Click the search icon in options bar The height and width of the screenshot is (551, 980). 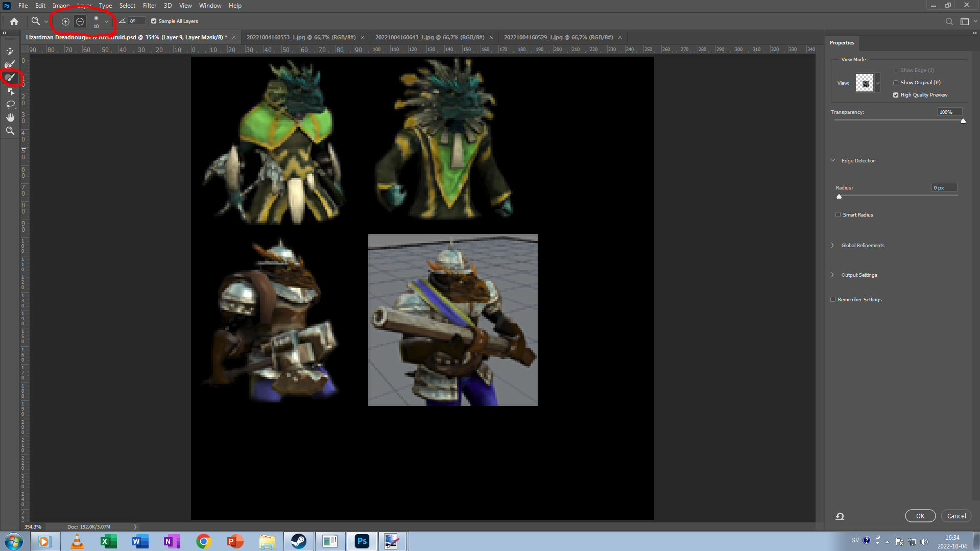(949, 21)
